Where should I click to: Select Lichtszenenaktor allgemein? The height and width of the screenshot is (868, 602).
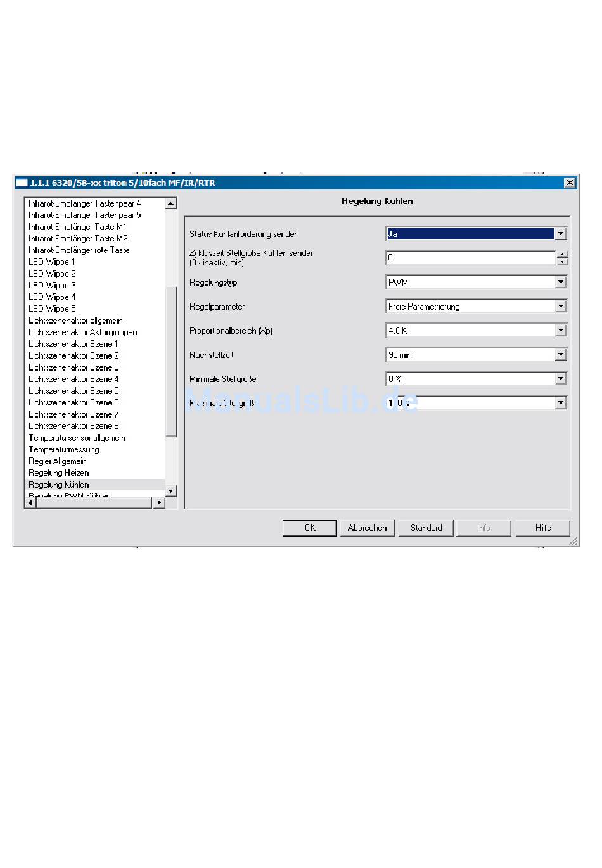click(x=75, y=321)
